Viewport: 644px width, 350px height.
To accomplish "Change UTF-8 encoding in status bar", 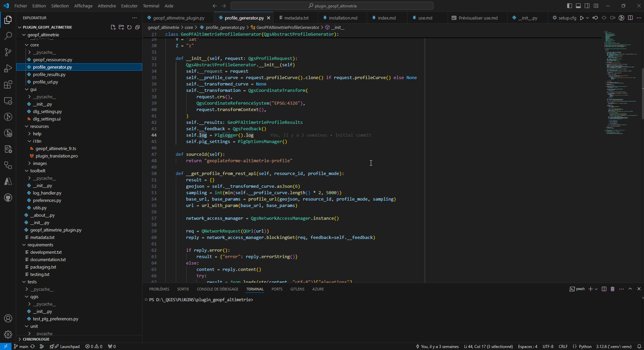I will (548, 346).
